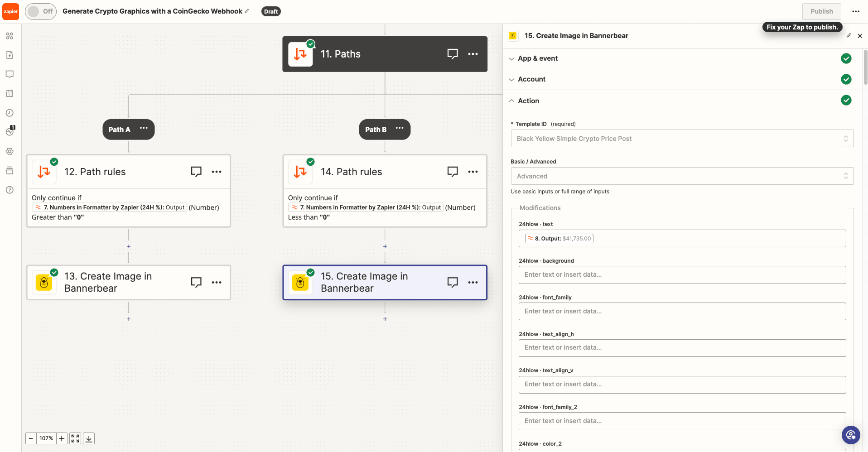868x452 pixels.
Task: Zoom in using the plus button
Action: [x=61, y=438]
